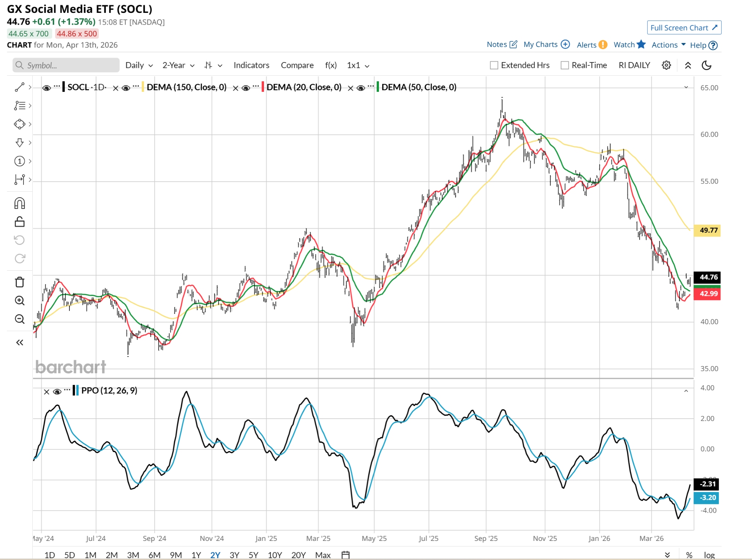
Task: Click the zoom in magnifier icon
Action: pyautogui.click(x=19, y=300)
